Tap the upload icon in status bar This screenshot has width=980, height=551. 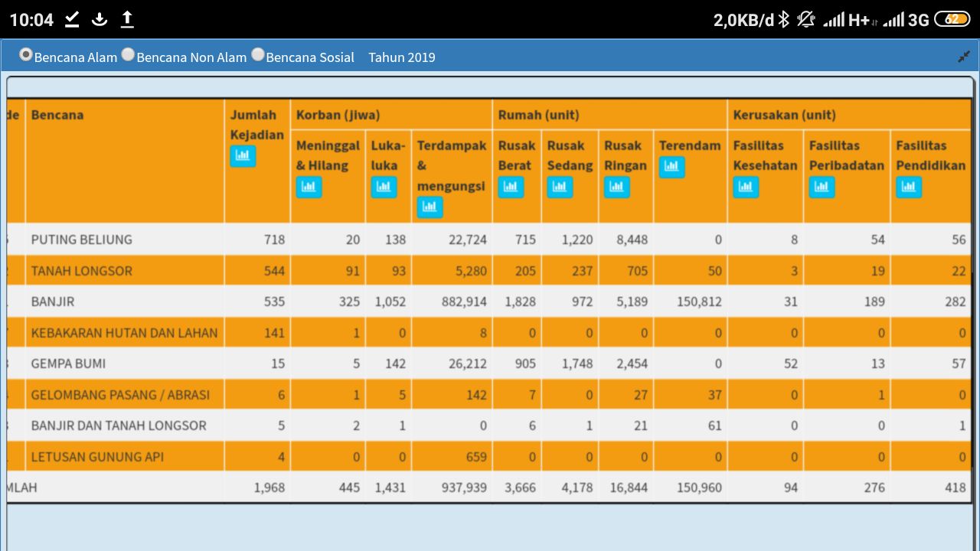127,19
